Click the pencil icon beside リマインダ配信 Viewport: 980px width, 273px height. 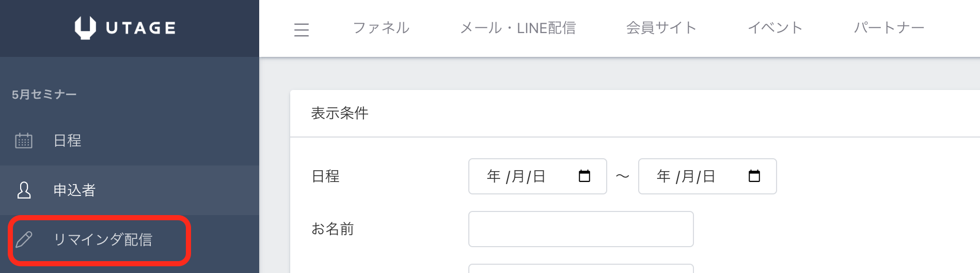click(x=24, y=240)
